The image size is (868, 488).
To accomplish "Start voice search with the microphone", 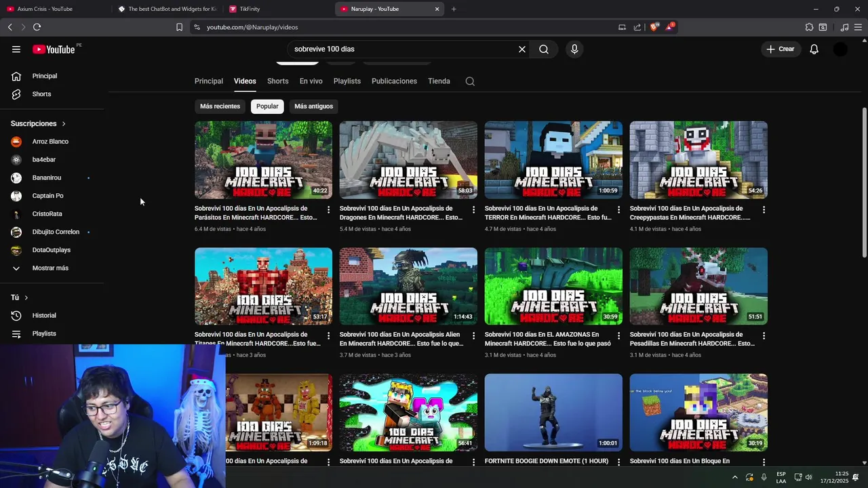I will point(574,49).
